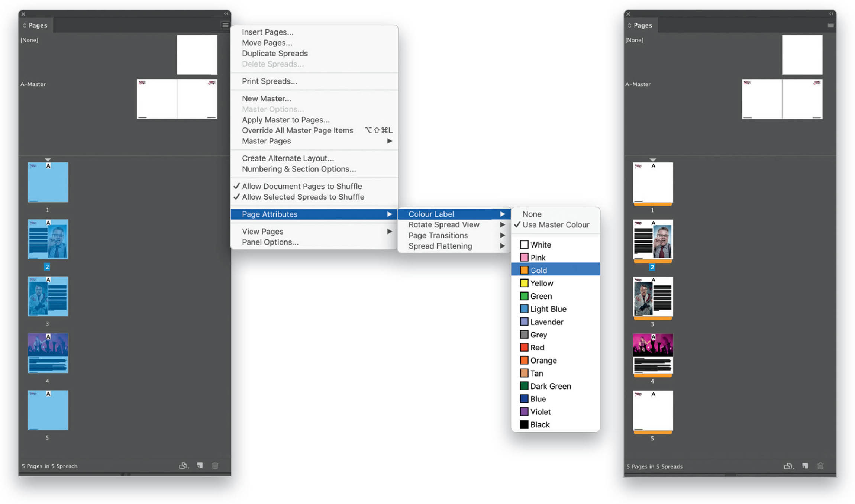The width and height of the screenshot is (855, 504).
Task: Select page 4 thumbnail in right panel
Action: tap(653, 353)
